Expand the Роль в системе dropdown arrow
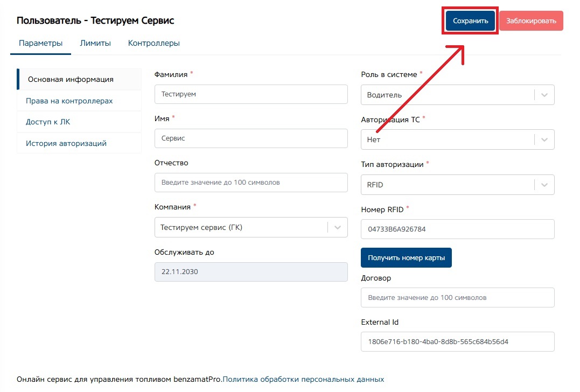The height and width of the screenshot is (392, 580). 544,95
